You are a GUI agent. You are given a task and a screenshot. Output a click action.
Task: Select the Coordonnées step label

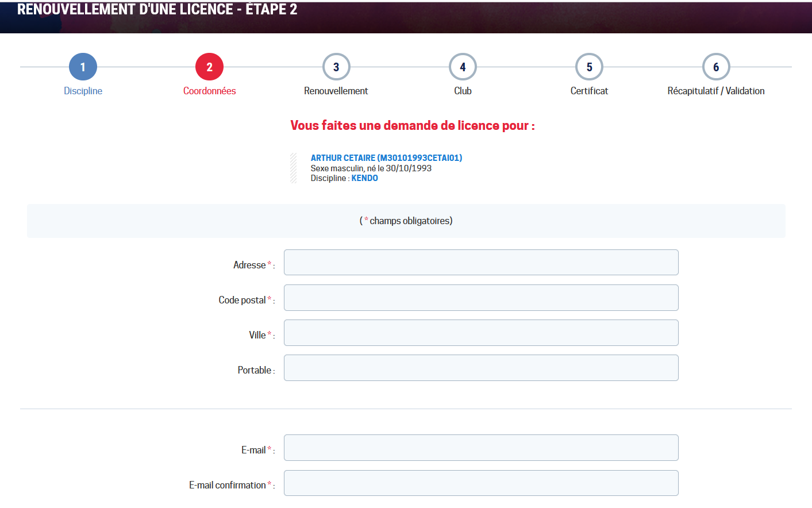(209, 91)
